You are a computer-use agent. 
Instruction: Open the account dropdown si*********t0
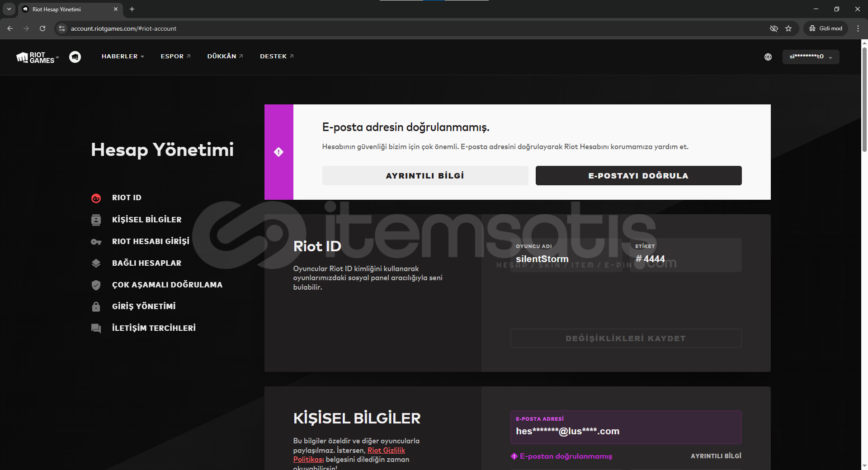click(x=811, y=57)
